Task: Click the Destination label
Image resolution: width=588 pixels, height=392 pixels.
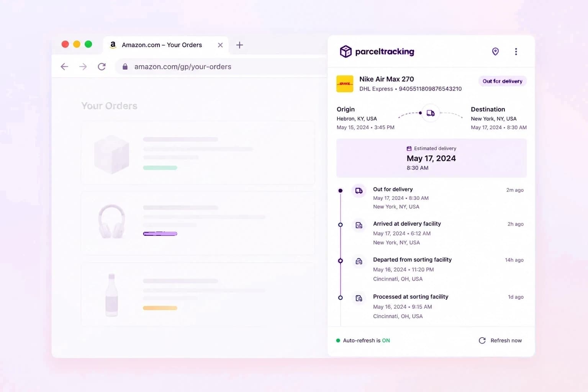Action: pyautogui.click(x=488, y=109)
